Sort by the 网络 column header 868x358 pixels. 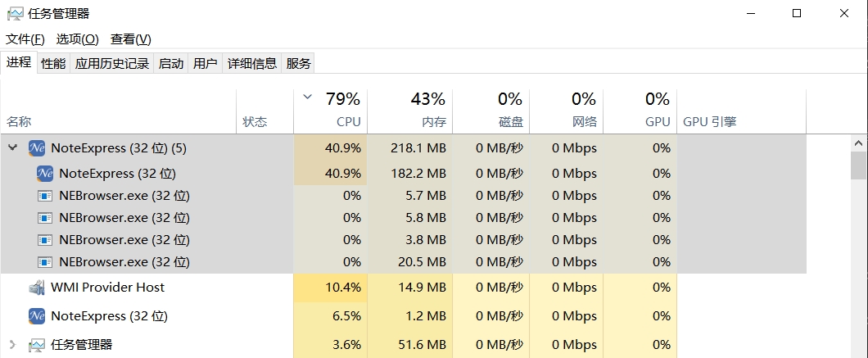(x=567, y=111)
